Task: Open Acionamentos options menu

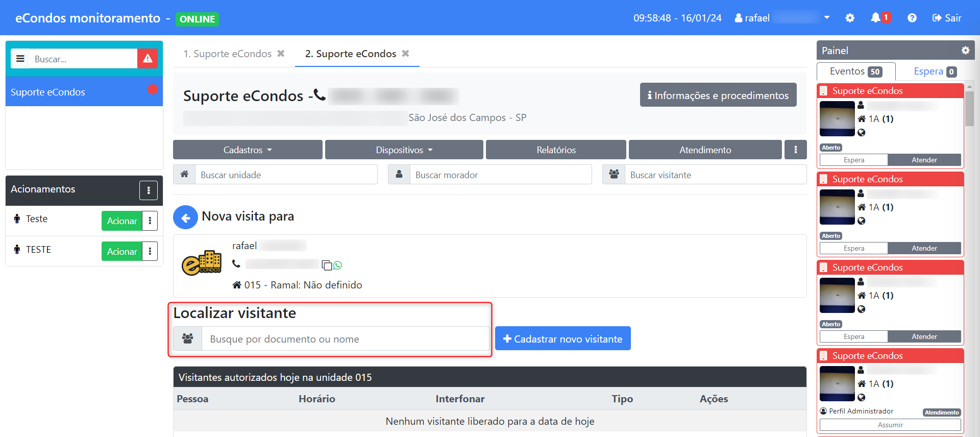Action: pyautogui.click(x=149, y=190)
